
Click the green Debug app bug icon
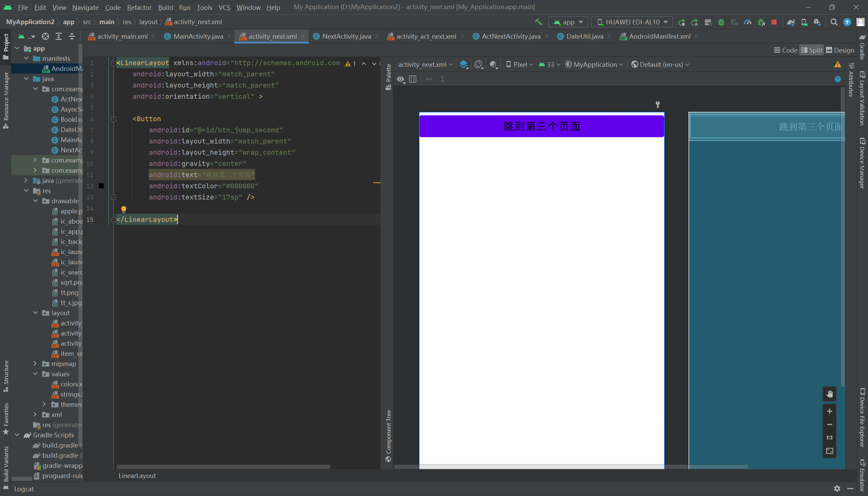[721, 22]
